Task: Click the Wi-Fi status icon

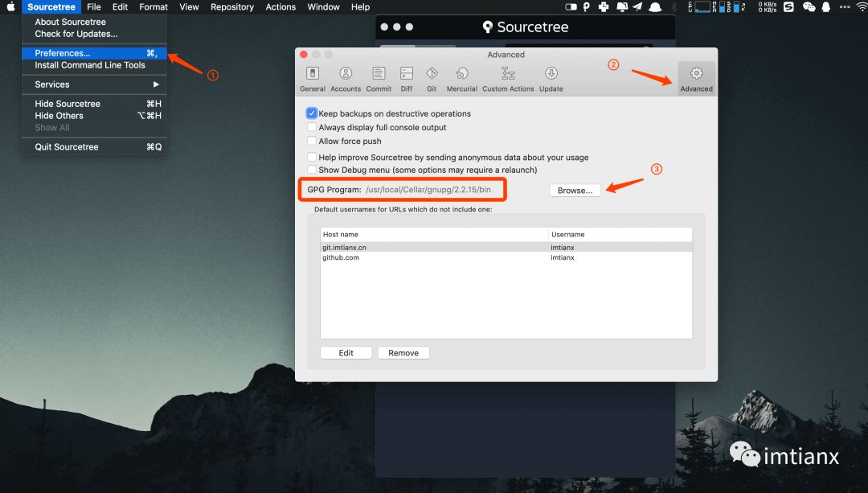Action: [861, 6]
